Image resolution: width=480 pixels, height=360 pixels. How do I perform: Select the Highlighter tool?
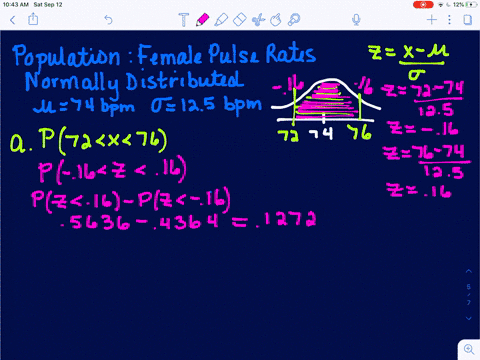[221, 20]
